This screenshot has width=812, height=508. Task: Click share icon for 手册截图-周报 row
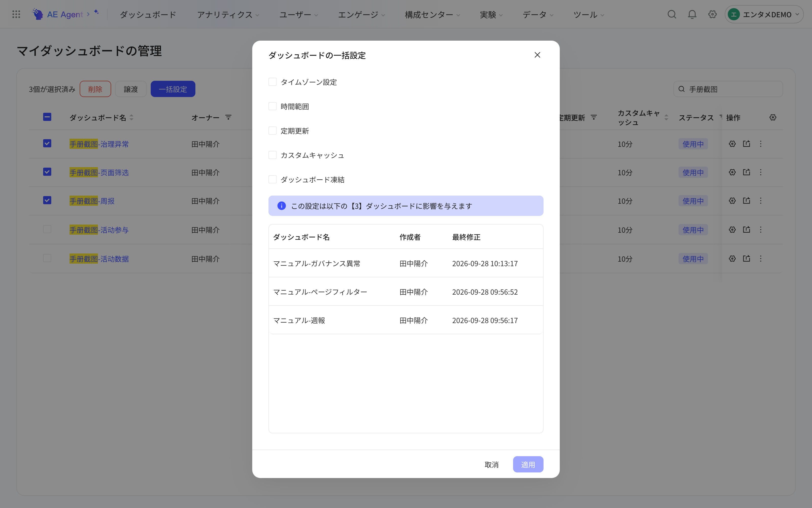coord(747,201)
